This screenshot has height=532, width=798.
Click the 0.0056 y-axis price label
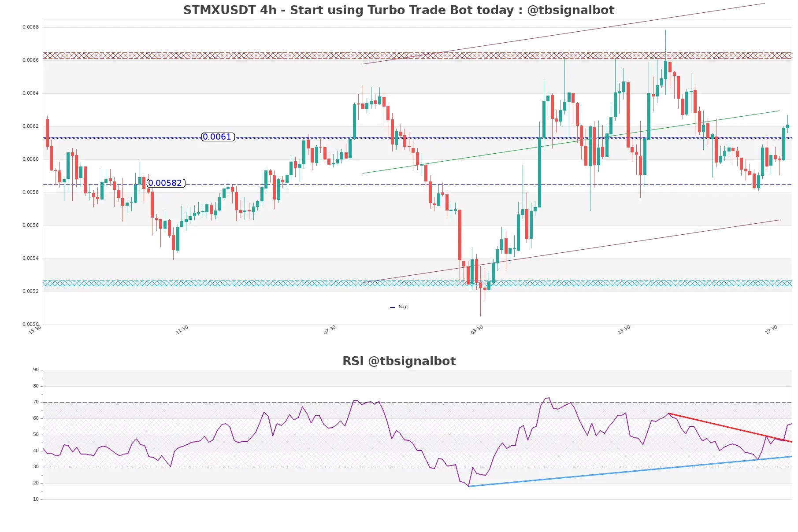(31, 225)
